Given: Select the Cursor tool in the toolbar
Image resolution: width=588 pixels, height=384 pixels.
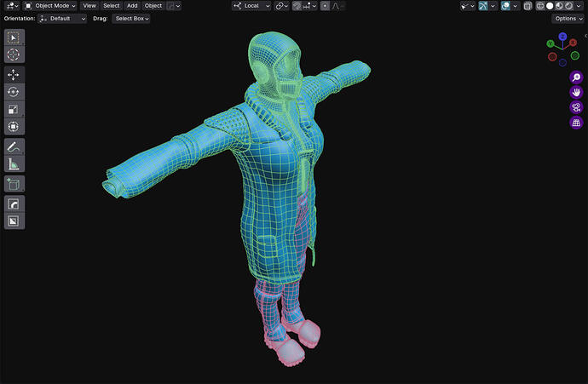Looking at the screenshot, I should coord(14,54).
